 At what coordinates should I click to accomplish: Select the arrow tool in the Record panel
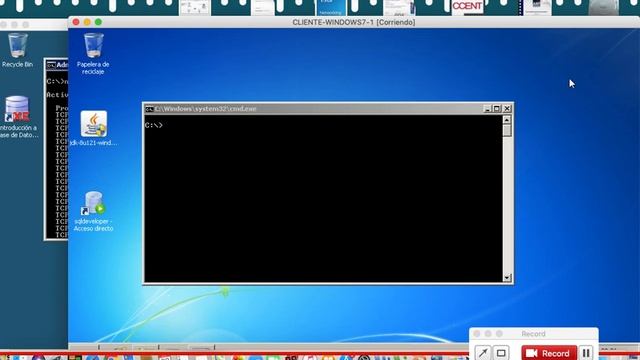[x=482, y=353]
